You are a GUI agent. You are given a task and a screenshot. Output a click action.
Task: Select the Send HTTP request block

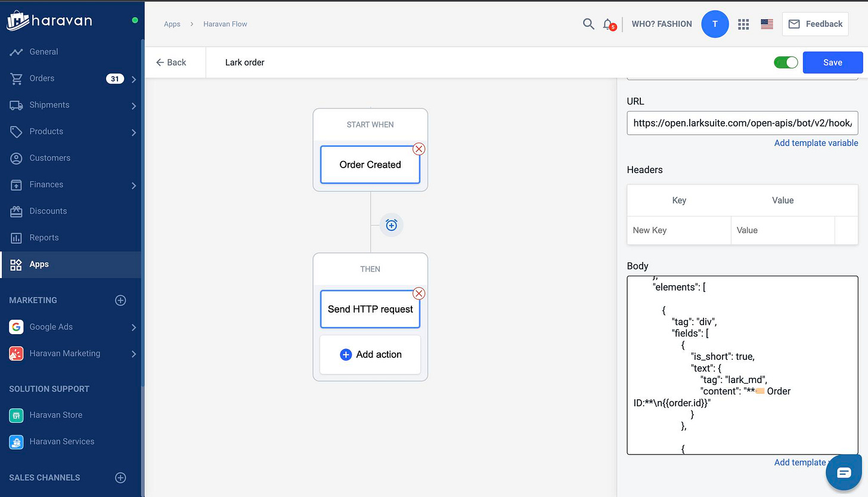(370, 309)
